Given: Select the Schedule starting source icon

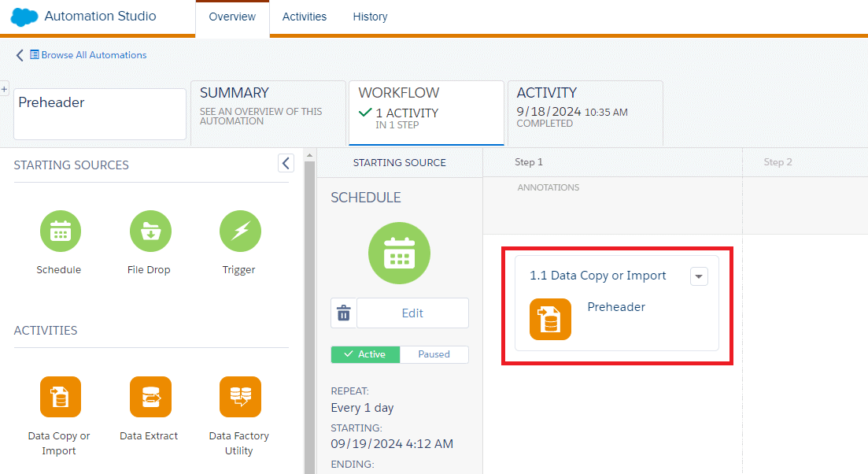Looking at the screenshot, I should [x=61, y=231].
